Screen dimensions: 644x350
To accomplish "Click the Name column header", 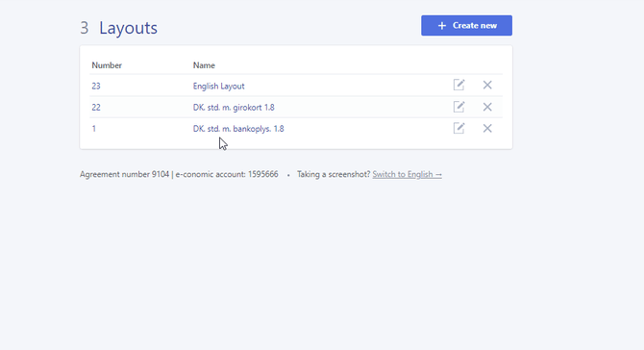I will click(204, 65).
